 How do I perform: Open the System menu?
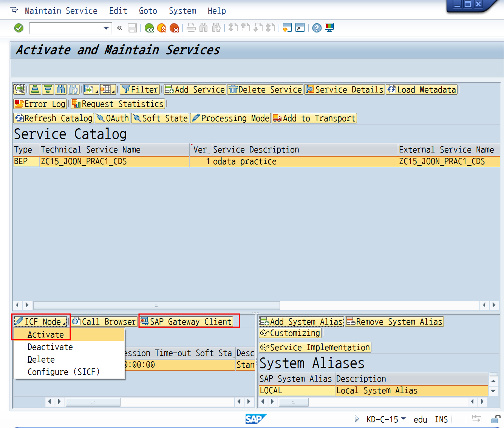pyautogui.click(x=182, y=11)
